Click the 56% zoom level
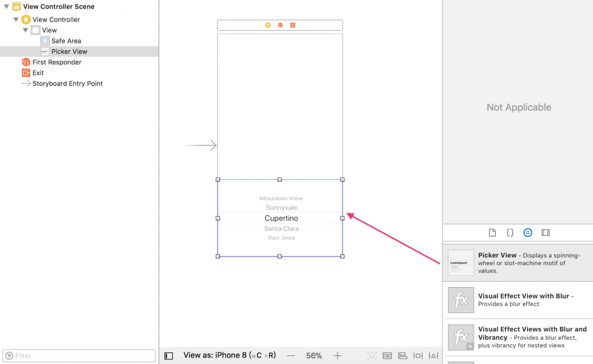 (x=314, y=356)
